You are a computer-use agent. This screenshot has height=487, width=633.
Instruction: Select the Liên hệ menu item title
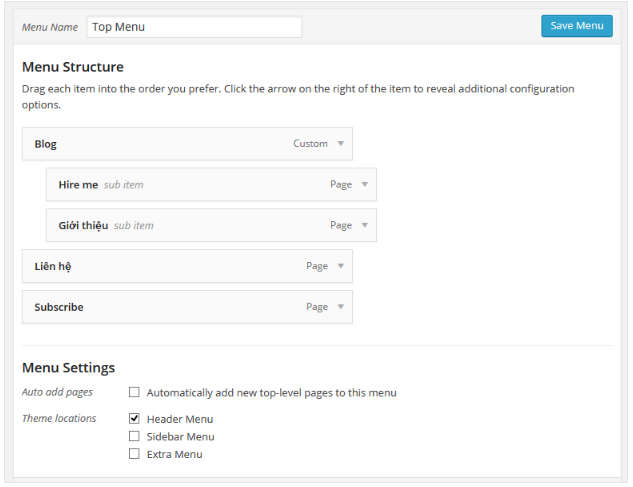tap(53, 267)
